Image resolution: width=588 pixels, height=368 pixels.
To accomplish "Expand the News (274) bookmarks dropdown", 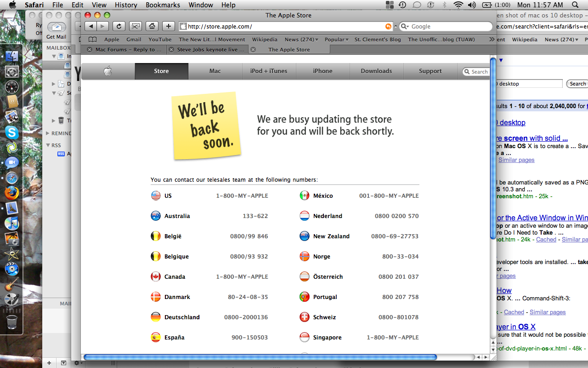I will 302,40.
